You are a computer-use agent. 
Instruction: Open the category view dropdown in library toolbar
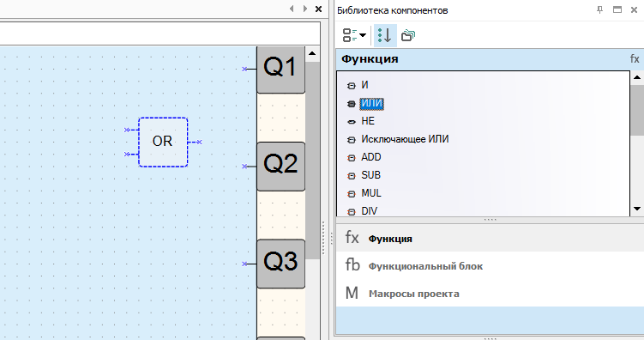coord(354,35)
